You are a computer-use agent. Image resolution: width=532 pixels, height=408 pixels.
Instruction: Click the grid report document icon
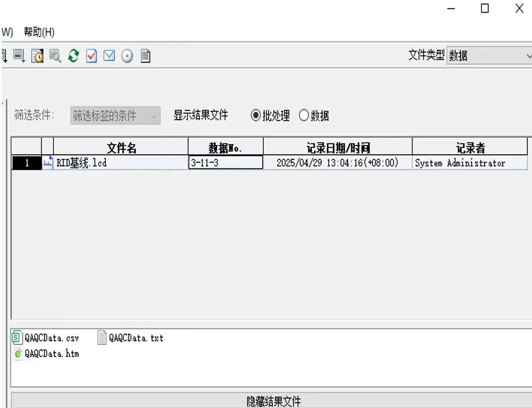(x=145, y=56)
